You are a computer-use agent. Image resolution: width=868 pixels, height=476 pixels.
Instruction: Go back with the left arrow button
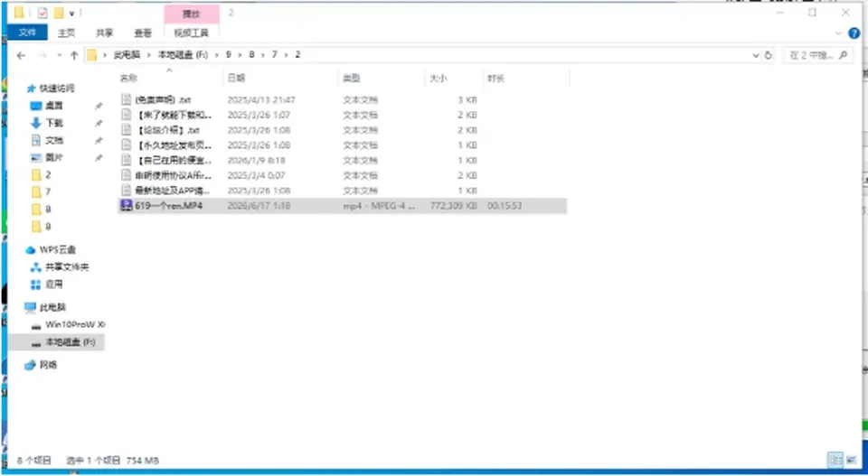(21, 55)
